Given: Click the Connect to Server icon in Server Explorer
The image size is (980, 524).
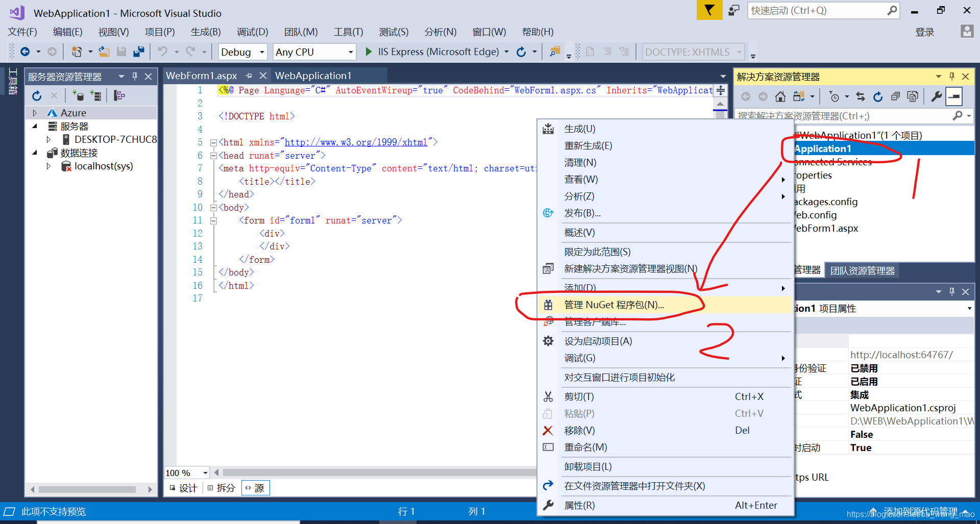Looking at the screenshot, I should pos(95,95).
